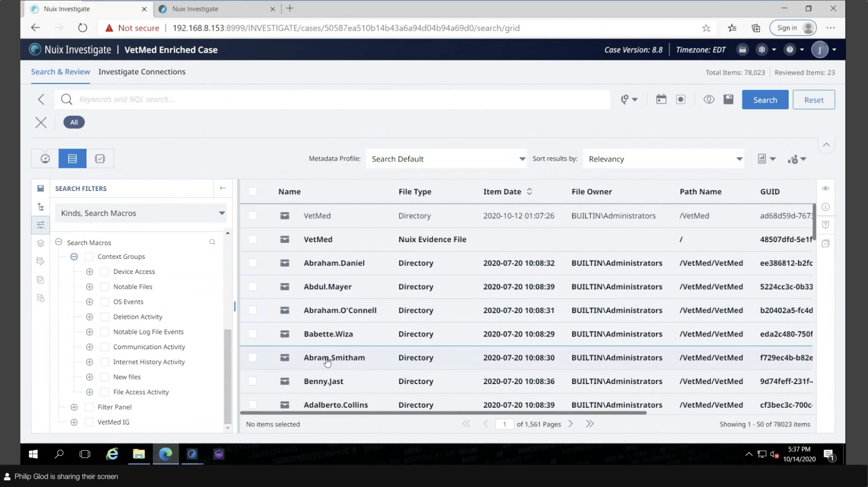
Task: Tick the Context Groups checkbox
Action: [x=89, y=257]
